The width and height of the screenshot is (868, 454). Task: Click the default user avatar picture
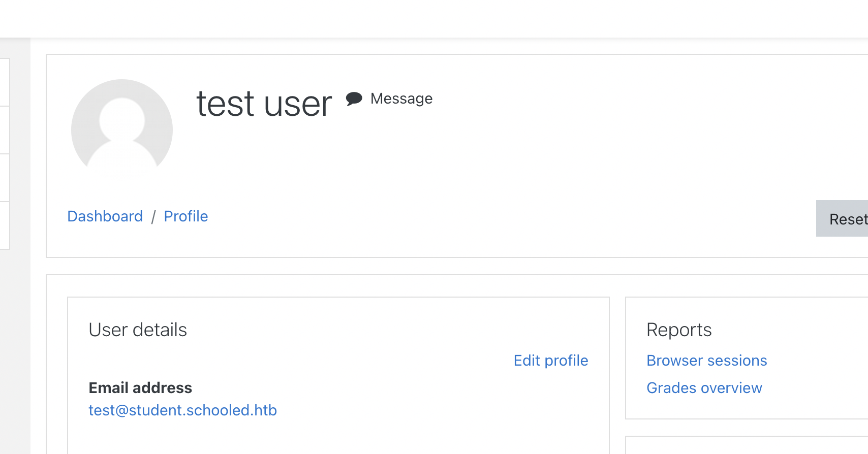(122, 129)
